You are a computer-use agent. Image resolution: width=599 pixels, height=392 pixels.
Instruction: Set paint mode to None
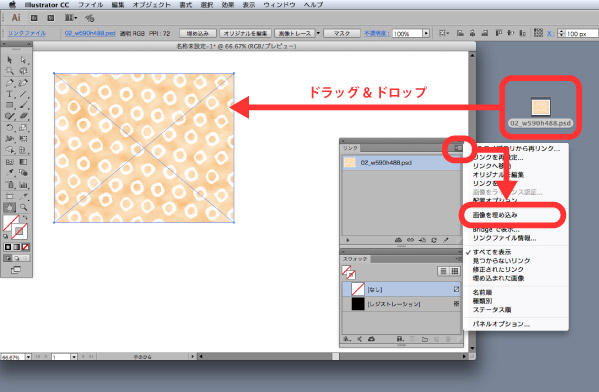(x=25, y=247)
